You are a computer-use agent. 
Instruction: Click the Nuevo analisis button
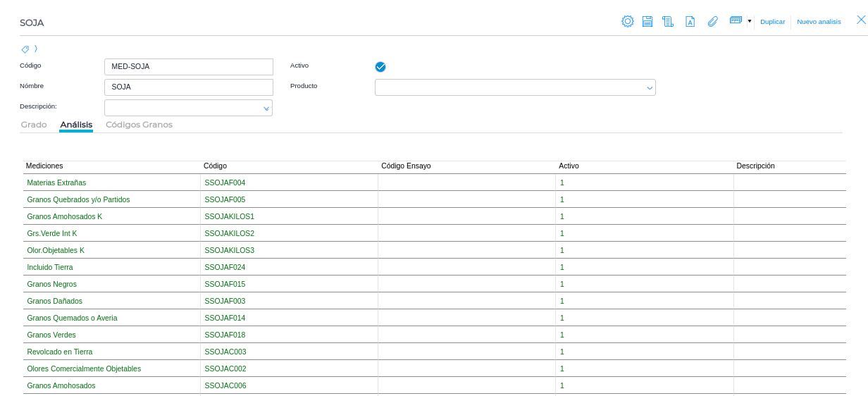click(x=819, y=22)
